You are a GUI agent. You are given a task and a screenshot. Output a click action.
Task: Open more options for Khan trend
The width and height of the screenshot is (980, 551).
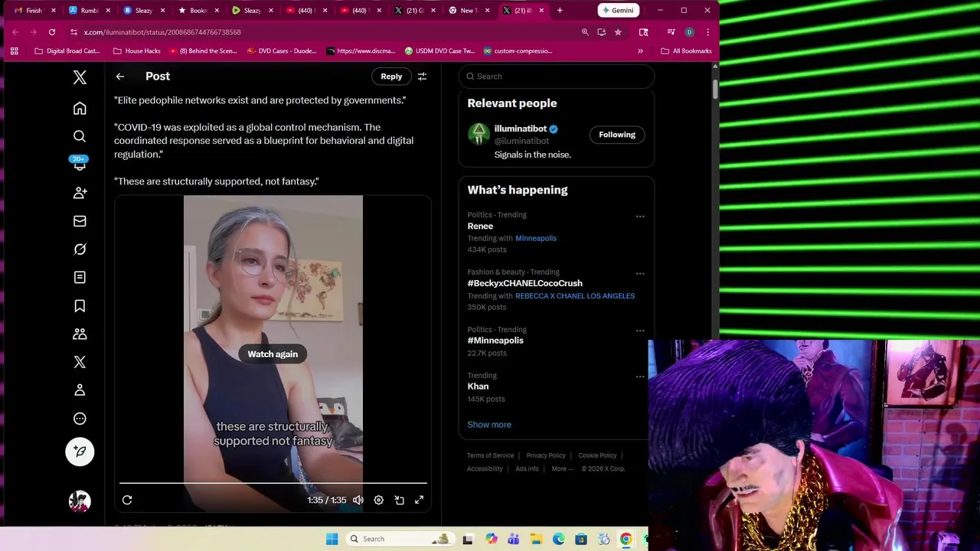click(640, 377)
